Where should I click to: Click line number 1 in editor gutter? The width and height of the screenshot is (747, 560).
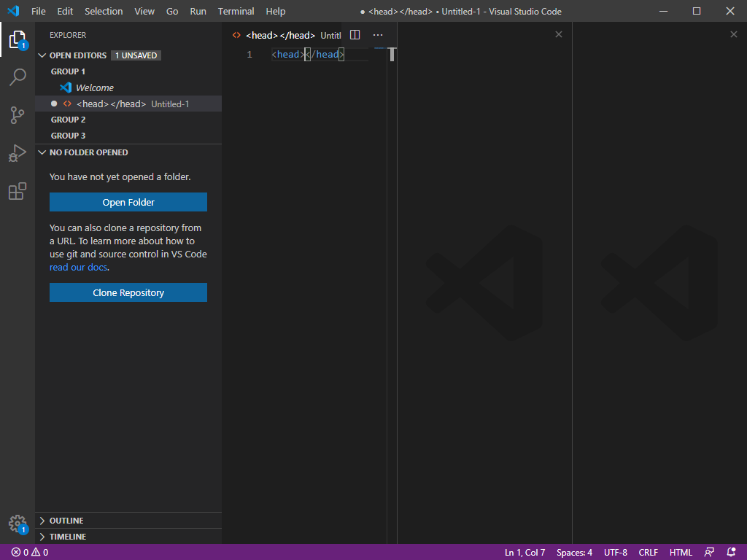click(x=249, y=54)
